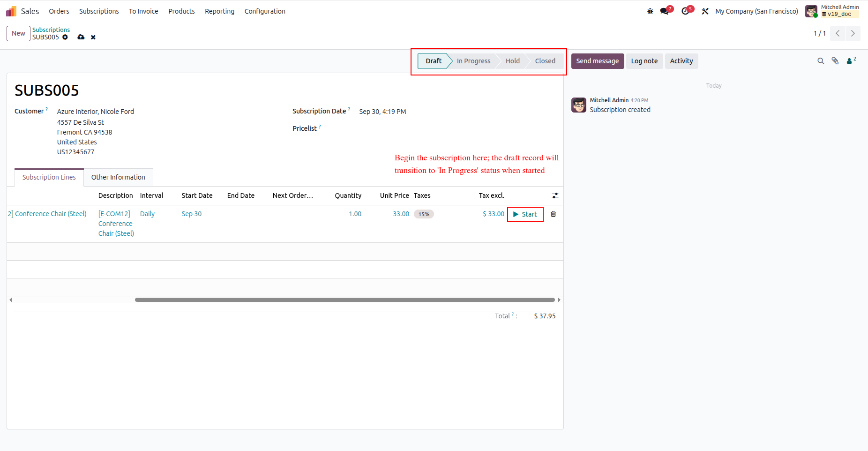Open the Mitchell Admin user menu
Viewport: 868px width, 451px height.
[x=832, y=11]
